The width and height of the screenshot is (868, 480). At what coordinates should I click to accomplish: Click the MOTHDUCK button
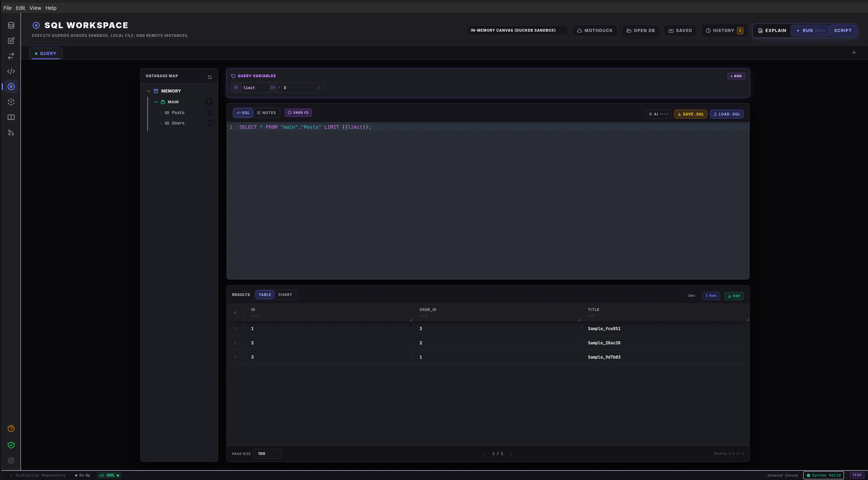click(595, 31)
